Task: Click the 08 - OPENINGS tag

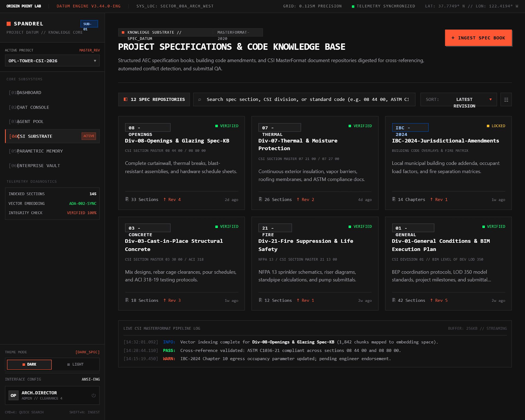Action: (148, 127)
